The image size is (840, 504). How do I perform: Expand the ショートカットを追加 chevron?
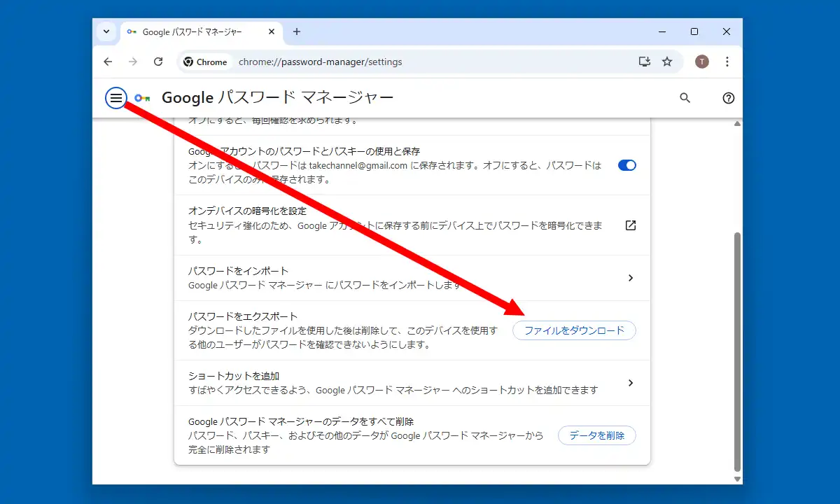pos(631,383)
